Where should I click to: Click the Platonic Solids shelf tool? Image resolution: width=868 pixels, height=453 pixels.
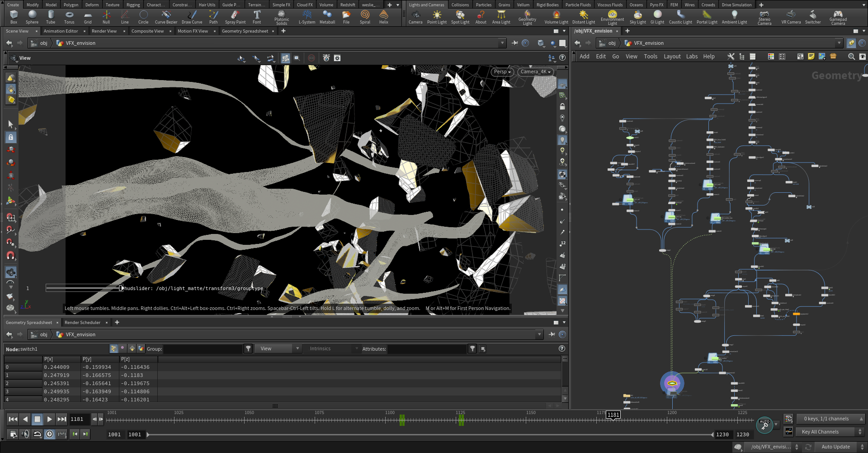click(x=281, y=17)
